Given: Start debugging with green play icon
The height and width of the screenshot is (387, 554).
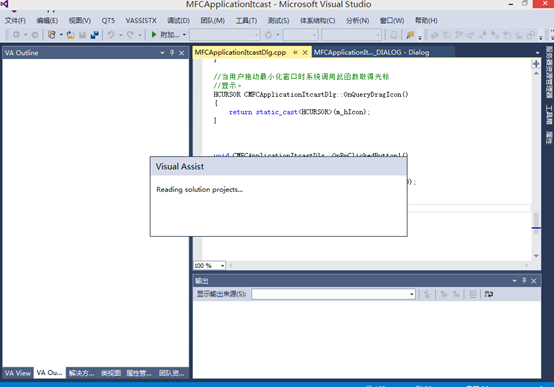Looking at the screenshot, I should 154,35.
